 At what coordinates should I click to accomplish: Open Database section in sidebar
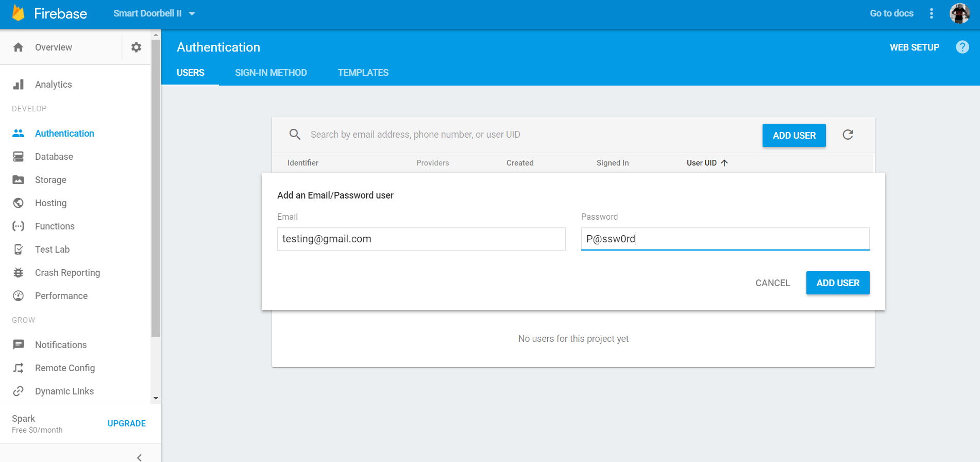pos(54,157)
